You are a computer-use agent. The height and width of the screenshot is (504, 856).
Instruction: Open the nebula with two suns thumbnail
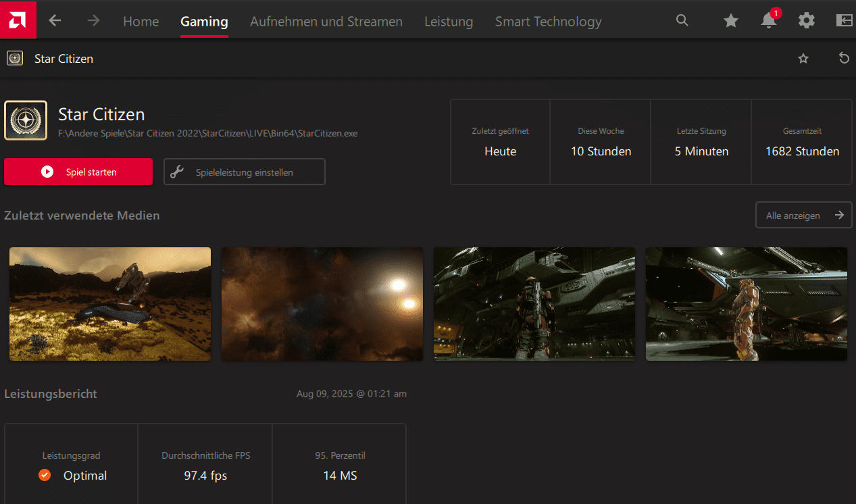(322, 303)
